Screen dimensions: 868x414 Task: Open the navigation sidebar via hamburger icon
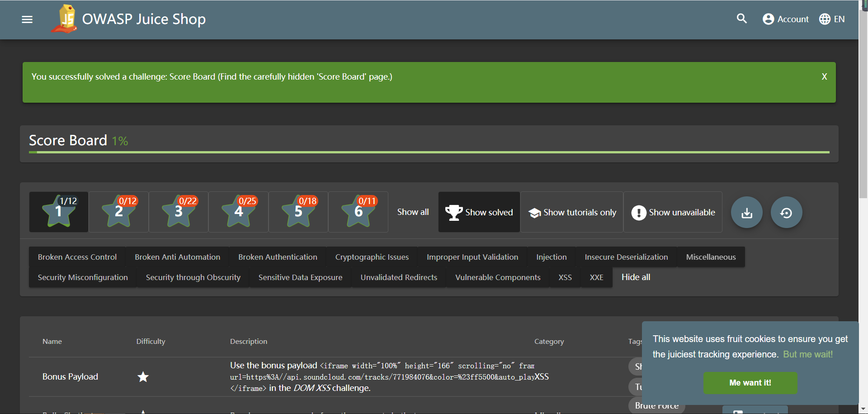27,19
